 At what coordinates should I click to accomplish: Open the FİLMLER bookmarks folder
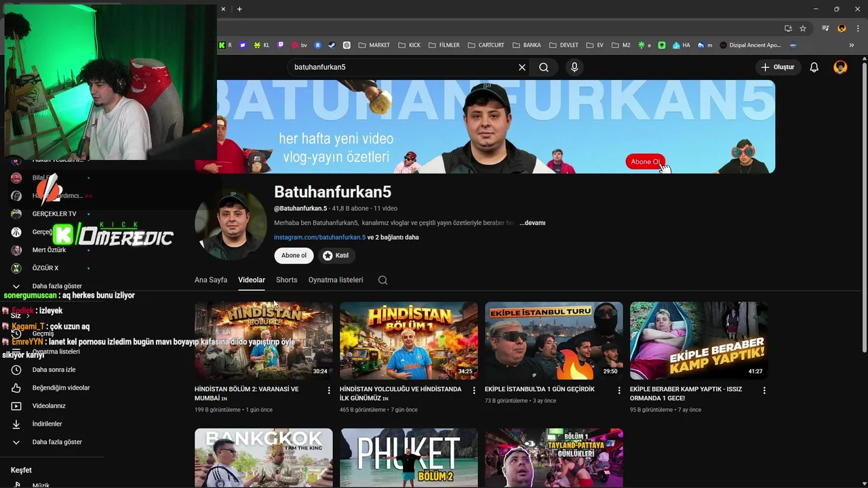point(444,45)
